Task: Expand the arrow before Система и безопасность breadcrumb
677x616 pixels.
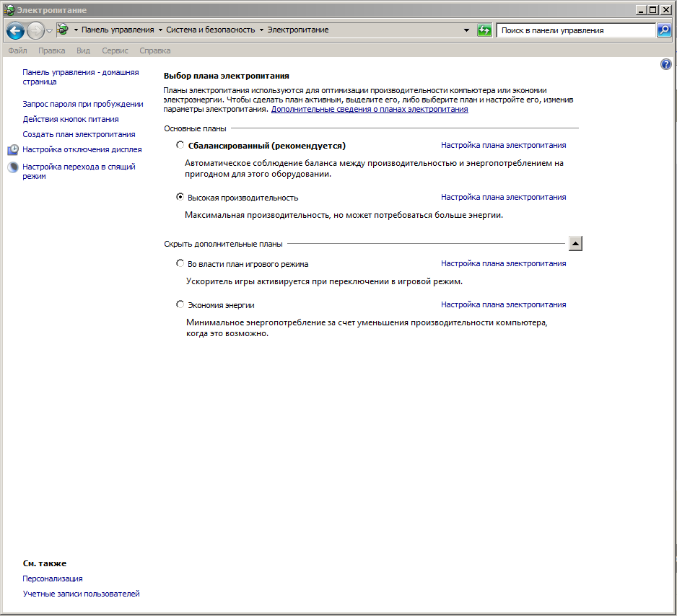Action: [x=160, y=30]
